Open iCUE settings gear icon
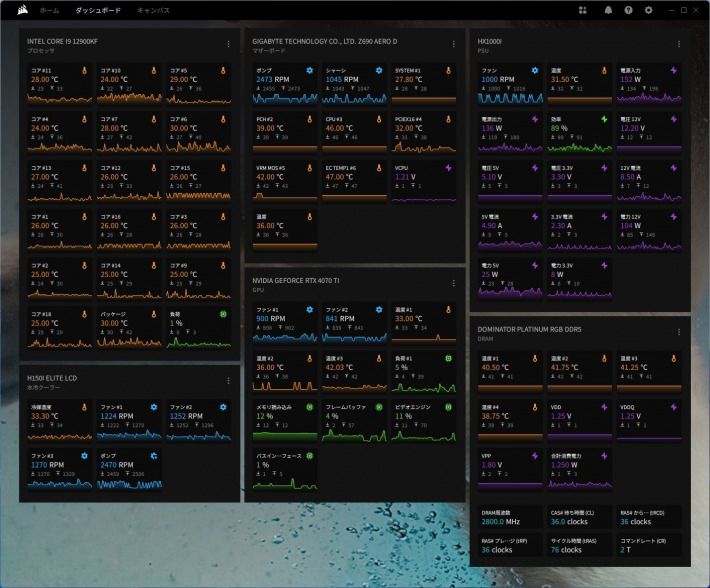The height and width of the screenshot is (588, 710). tap(648, 10)
